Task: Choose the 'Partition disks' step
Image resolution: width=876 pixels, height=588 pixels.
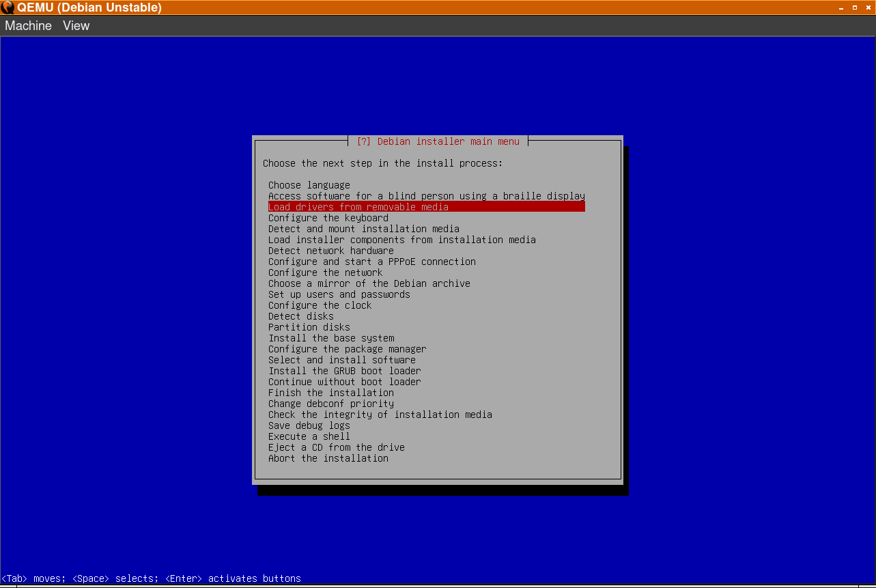Action: 309,327
